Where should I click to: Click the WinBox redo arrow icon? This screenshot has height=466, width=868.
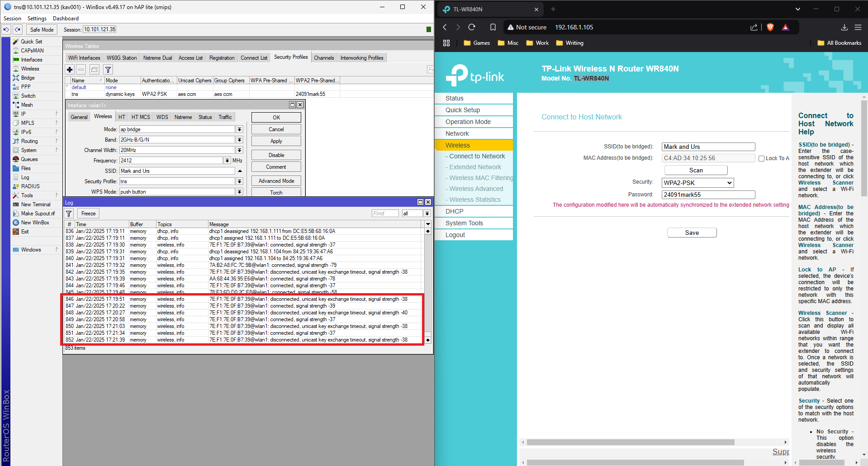coord(17,29)
